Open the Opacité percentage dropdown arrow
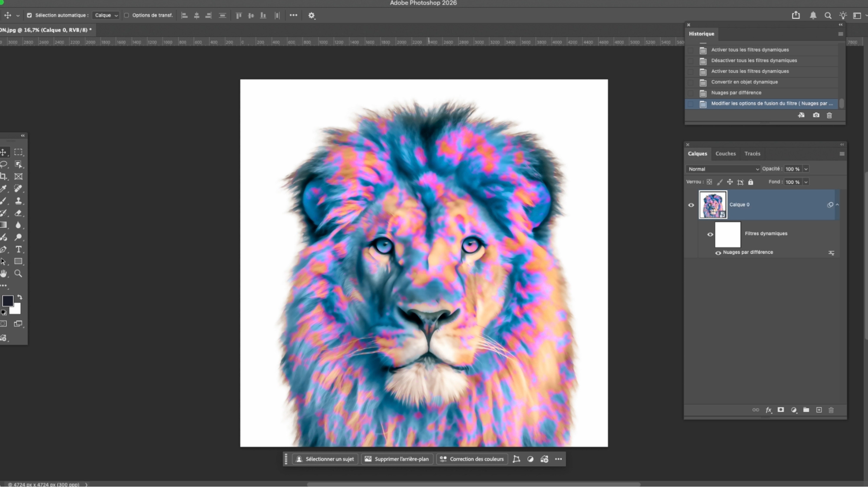868x488 pixels. point(806,169)
